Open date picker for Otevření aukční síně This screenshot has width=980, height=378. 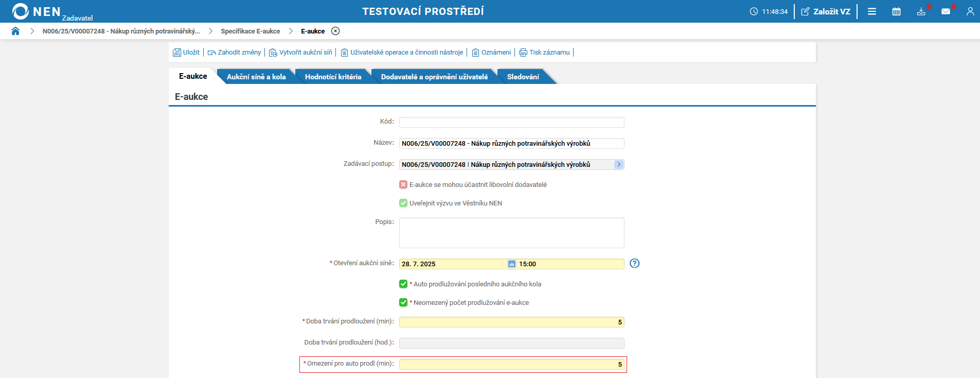511,264
